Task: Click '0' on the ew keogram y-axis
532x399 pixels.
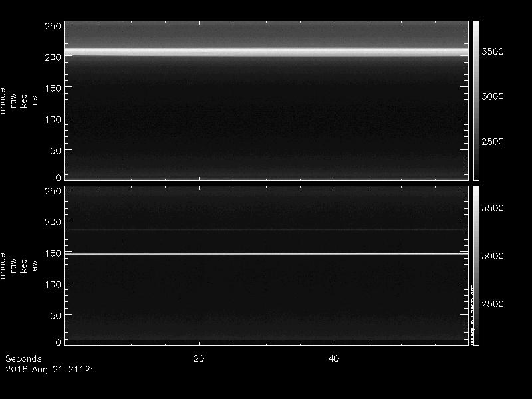Action: point(59,342)
